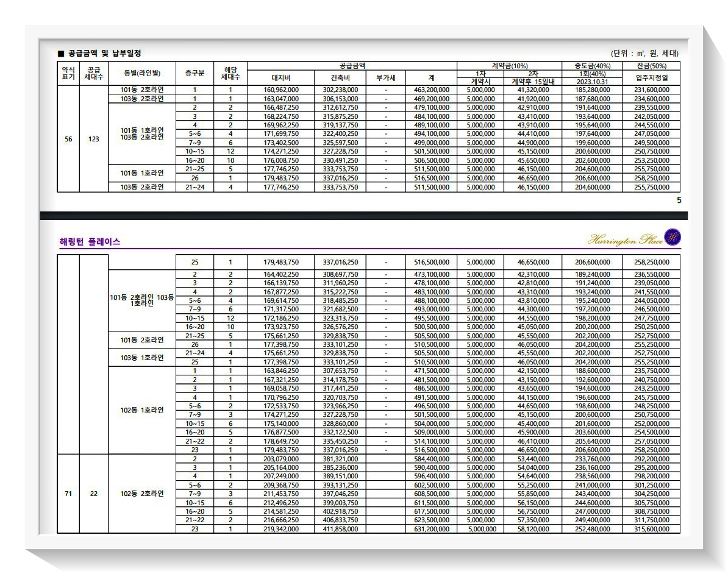Click the '1회(40%)' header cell
The width and height of the screenshot is (728, 574).
[593, 74]
